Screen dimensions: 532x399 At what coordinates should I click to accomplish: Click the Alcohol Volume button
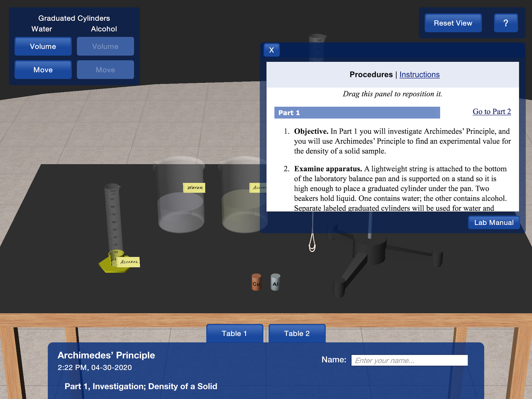(x=105, y=46)
